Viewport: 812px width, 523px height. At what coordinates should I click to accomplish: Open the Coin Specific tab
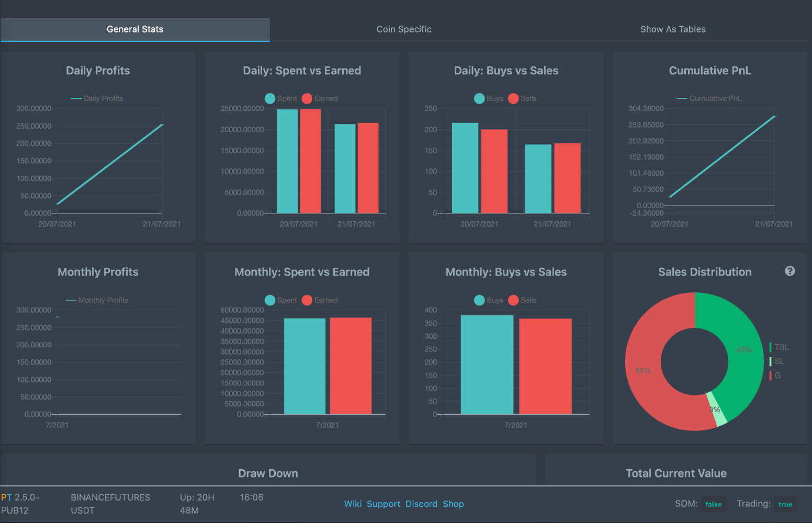[404, 29]
